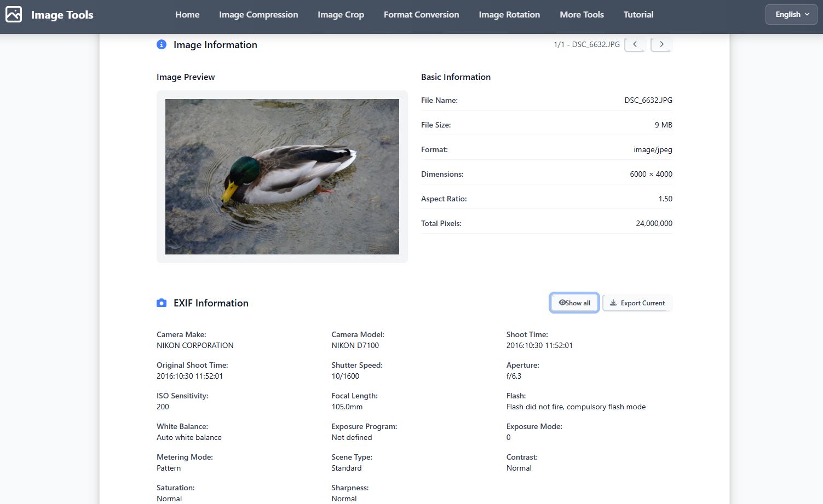Click the Basic Information heading
The height and width of the screenshot is (504, 823).
[x=456, y=77]
